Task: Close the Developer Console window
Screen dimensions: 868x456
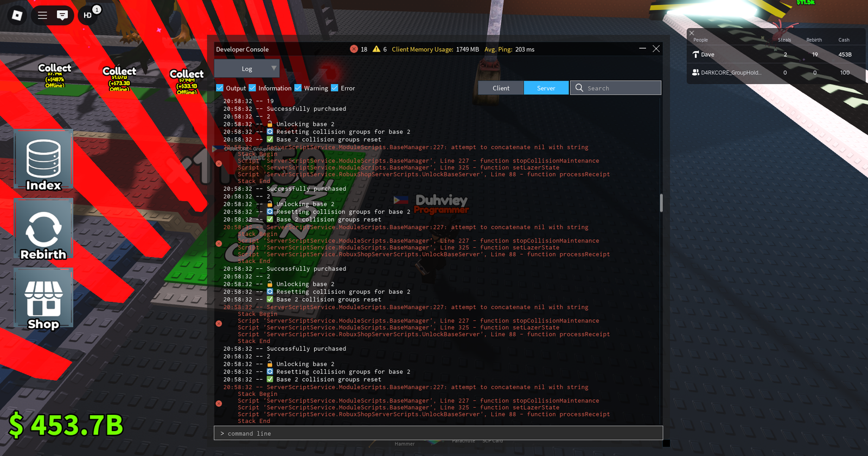Action: pos(656,49)
